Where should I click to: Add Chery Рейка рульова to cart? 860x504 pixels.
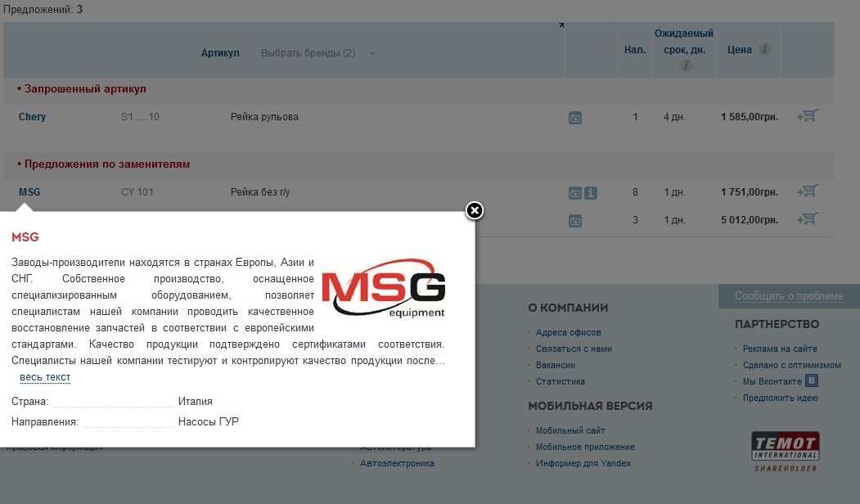click(808, 115)
